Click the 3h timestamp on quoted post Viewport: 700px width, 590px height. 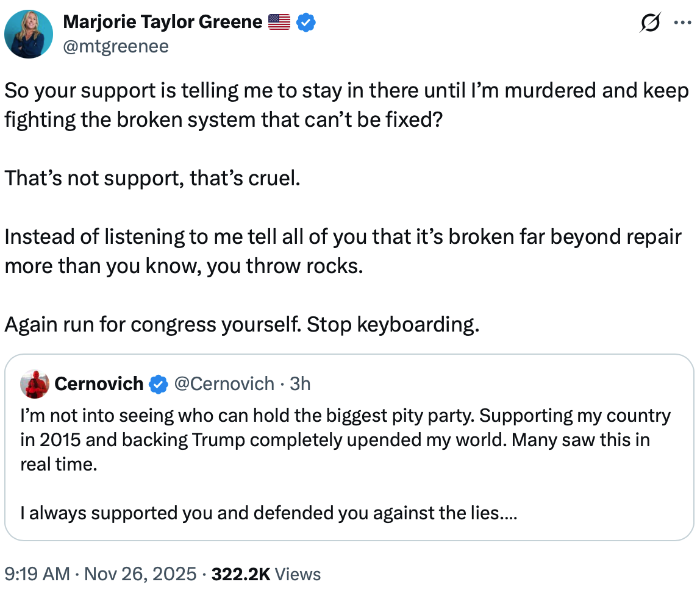[300, 384]
